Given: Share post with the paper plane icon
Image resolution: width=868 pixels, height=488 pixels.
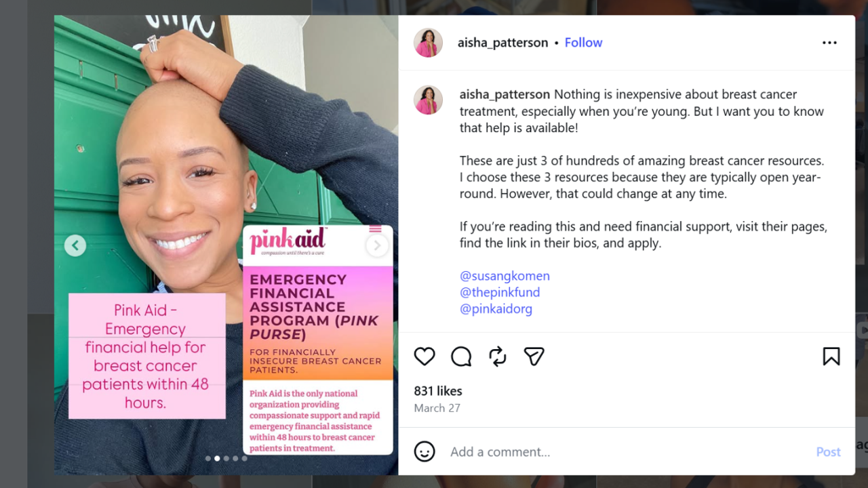Looking at the screenshot, I should point(534,357).
